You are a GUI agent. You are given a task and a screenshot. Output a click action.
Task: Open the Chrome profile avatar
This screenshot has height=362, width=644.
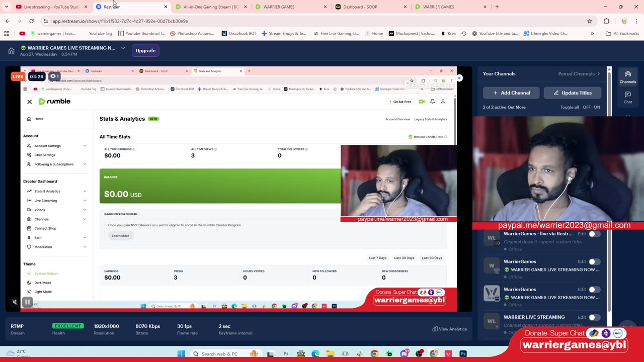[x=624, y=21]
